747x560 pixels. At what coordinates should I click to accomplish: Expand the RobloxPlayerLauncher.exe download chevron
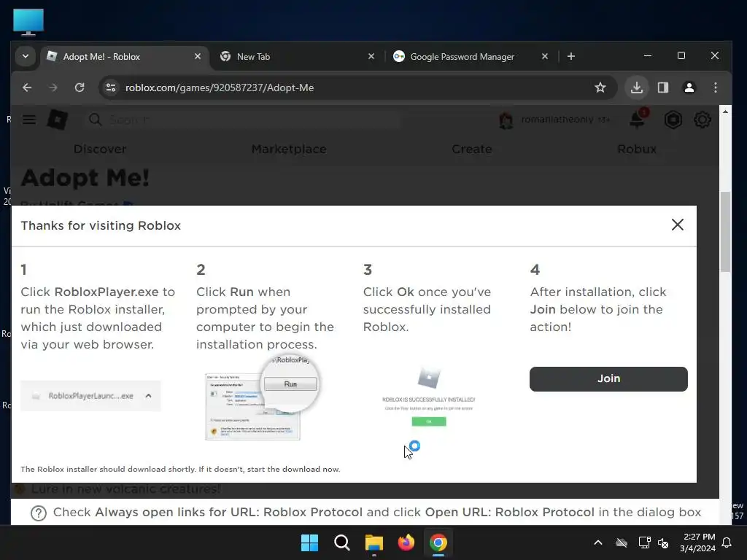[148, 396]
